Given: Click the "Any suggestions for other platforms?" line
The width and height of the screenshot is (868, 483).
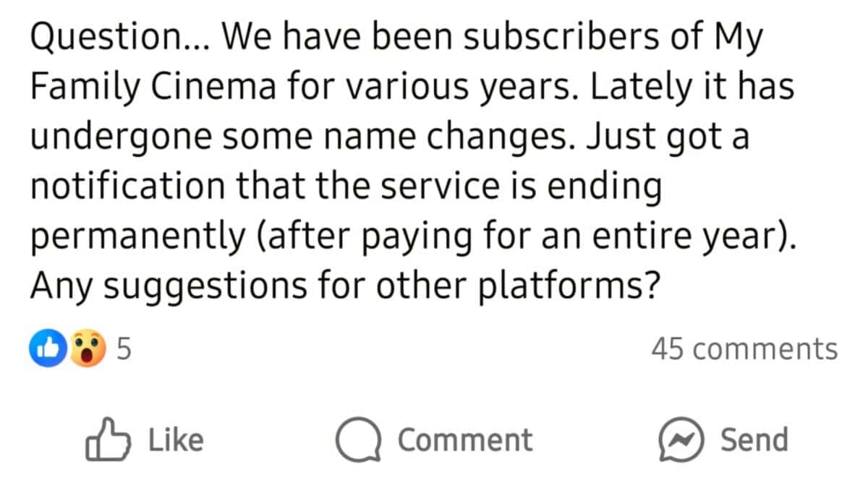Looking at the screenshot, I should [345, 286].
